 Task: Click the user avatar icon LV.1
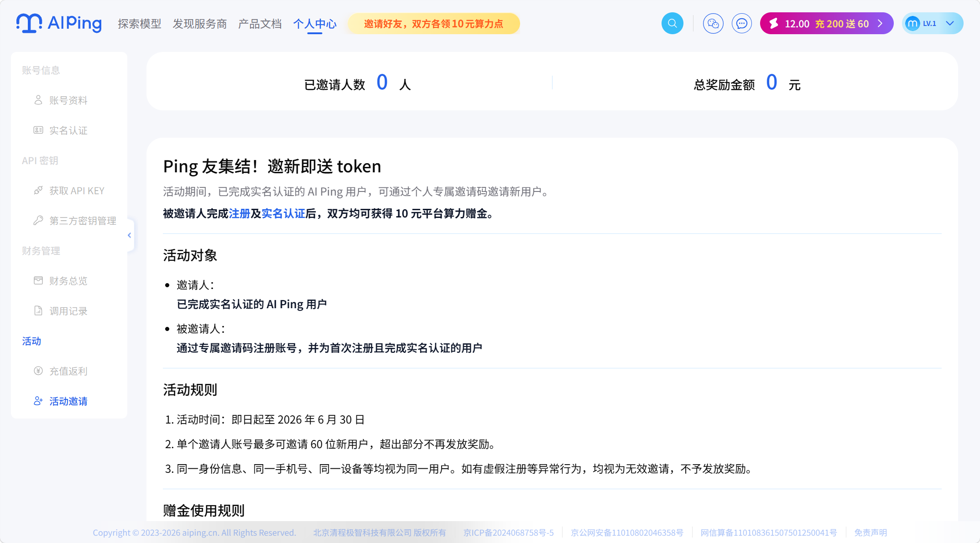pyautogui.click(x=912, y=23)
